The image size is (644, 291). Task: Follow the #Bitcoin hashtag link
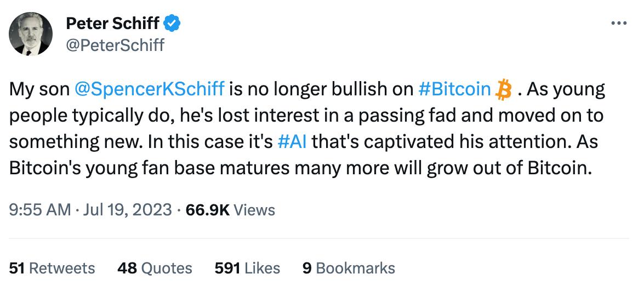(x=454, y=90)
